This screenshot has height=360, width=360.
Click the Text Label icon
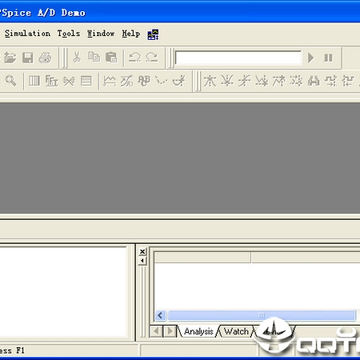click(144, 81)
